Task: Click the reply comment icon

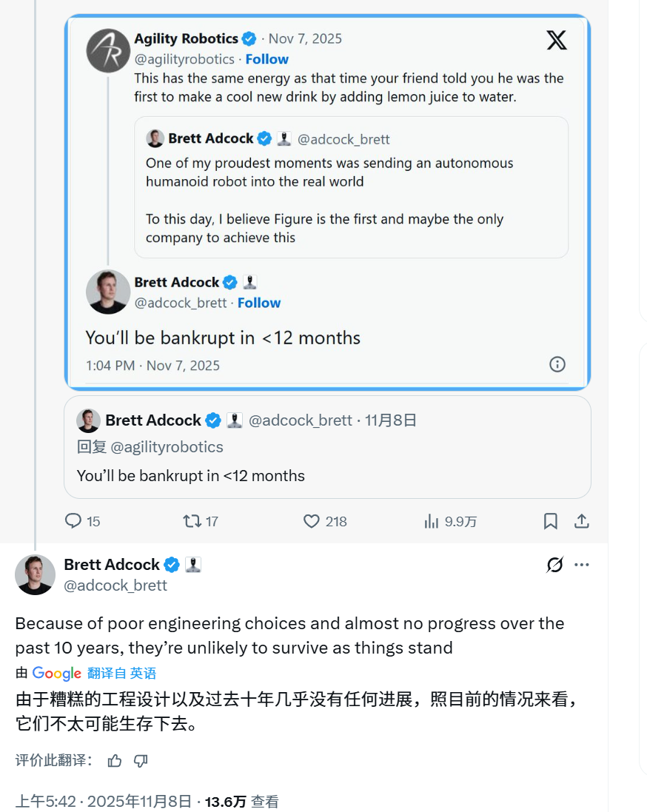Action: pyautogui.click(x=73, y=521)
